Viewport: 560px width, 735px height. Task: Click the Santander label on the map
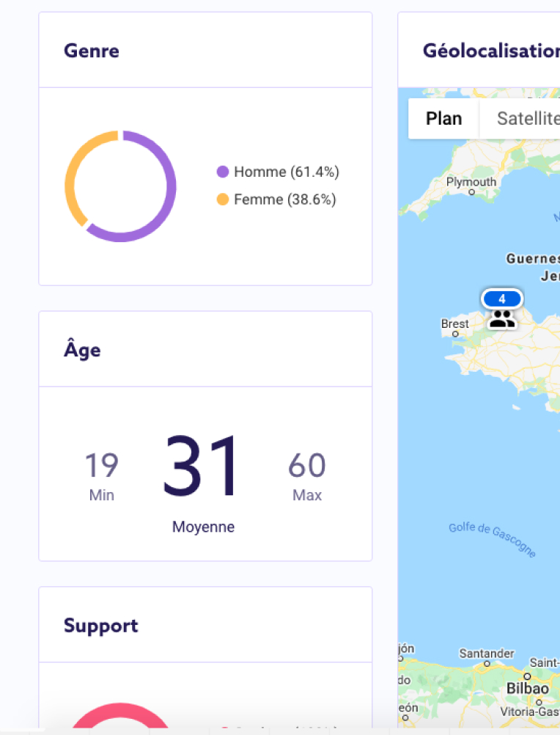(x=487, y=654)
